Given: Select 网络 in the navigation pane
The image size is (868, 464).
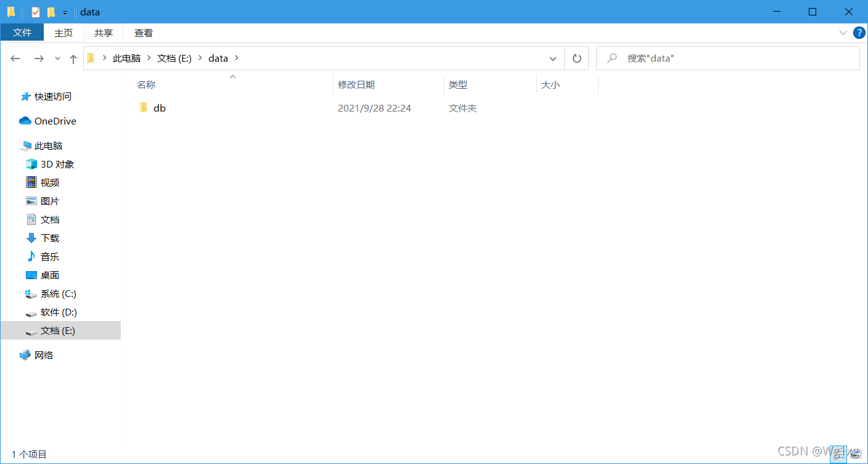Looking at the screenshot, I should 44,355.
